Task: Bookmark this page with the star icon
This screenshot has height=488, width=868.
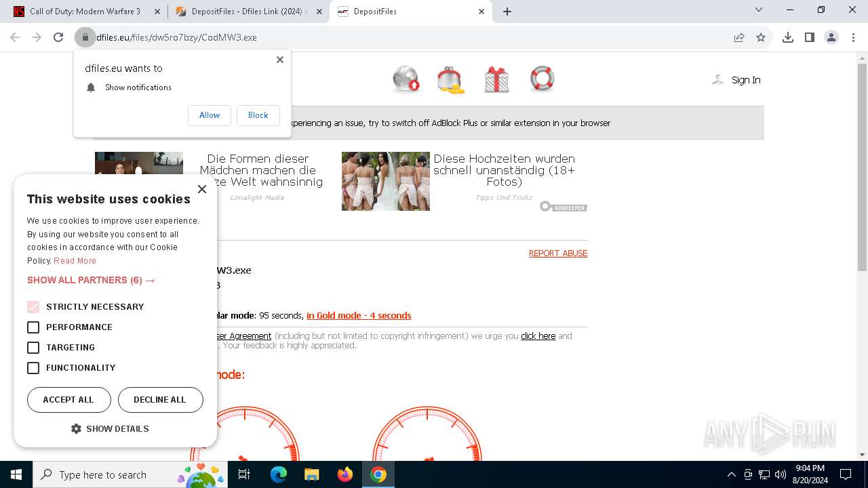Action: tap(761, 37)
